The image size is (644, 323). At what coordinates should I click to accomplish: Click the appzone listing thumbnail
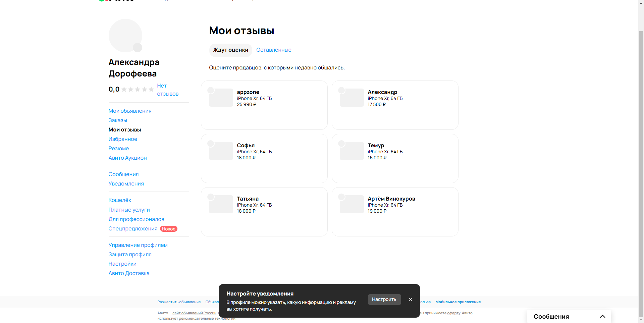[221, 98]
